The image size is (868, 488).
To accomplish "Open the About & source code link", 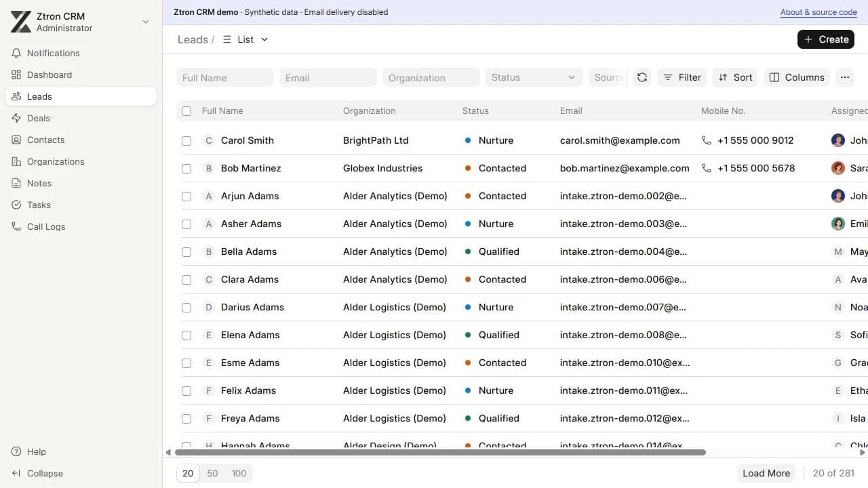I will (818, 12).
